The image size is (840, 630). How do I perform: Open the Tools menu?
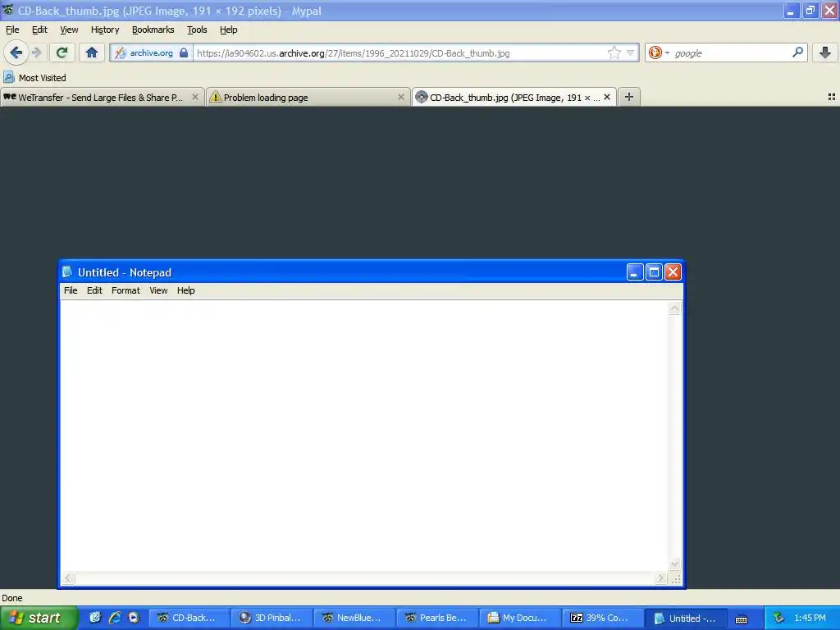click(197, 30)
